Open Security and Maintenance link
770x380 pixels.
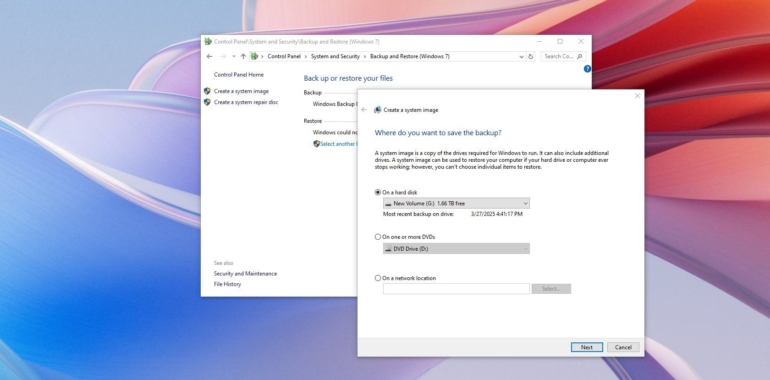point(245,273)
